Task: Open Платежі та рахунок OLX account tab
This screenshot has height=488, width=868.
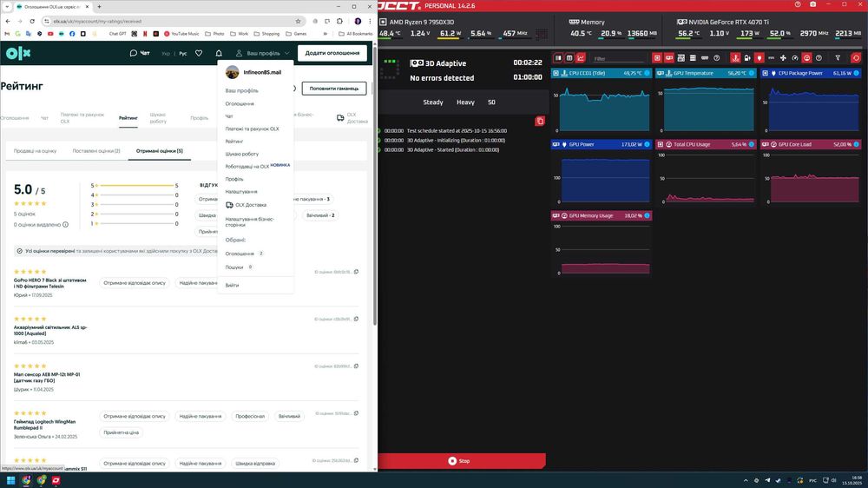Action: point(82,118)
